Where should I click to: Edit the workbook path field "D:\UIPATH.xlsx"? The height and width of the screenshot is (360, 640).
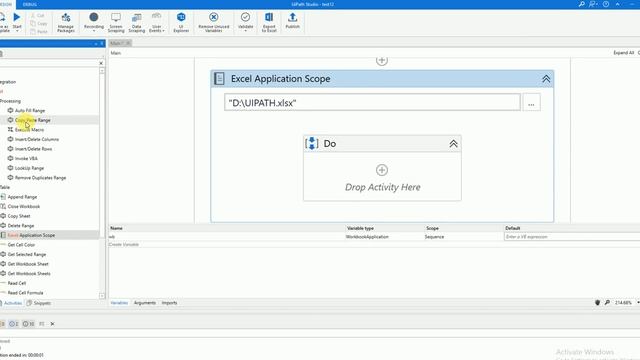pyautogui.click(x=372, y=102)
